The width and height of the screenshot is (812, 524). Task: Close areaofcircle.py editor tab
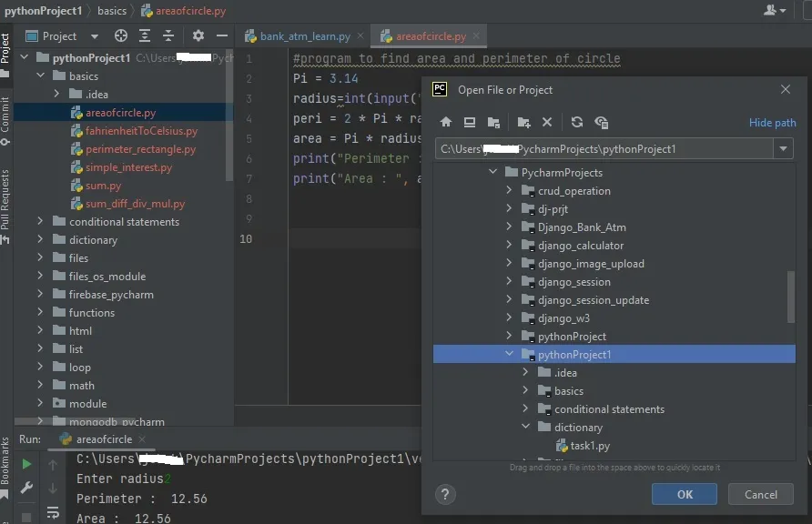point(476,35)
